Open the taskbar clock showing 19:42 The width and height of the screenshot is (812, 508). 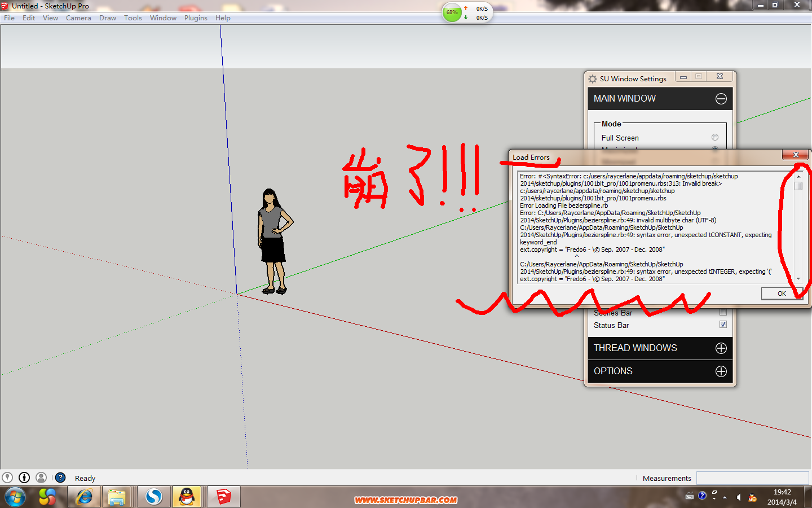point(782,497)
